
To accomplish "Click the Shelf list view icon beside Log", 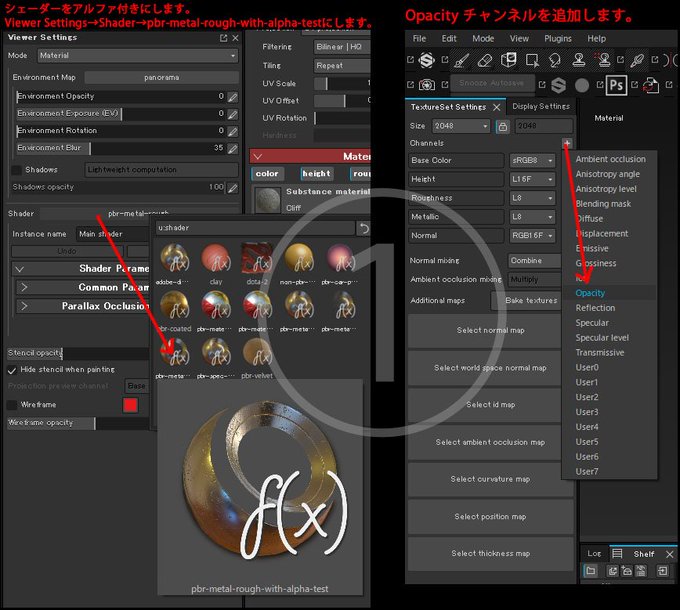I will [x=617, y=554].
